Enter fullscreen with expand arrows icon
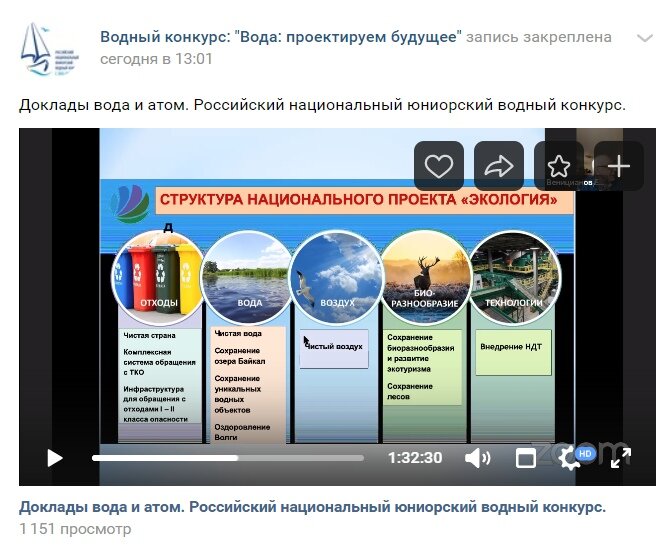The height and width of the screenshot is (550, 671). [x=621, y=458]
